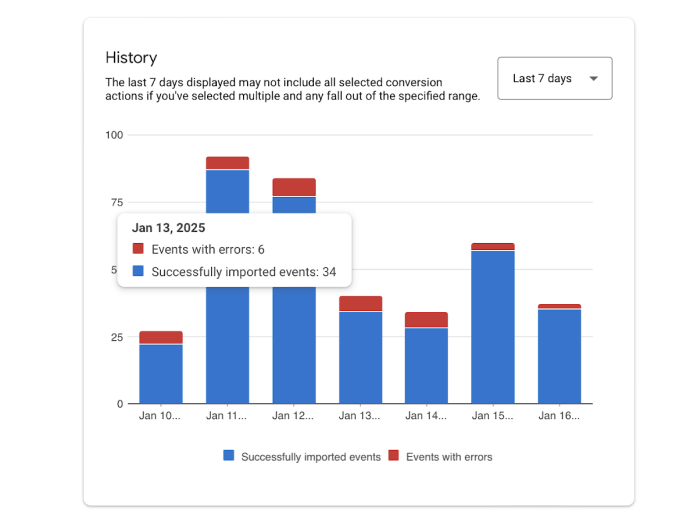Click the dropdown arrow beside Last 7 days
The width and height of the screenshot is (690, 531).
click(594, 79)
